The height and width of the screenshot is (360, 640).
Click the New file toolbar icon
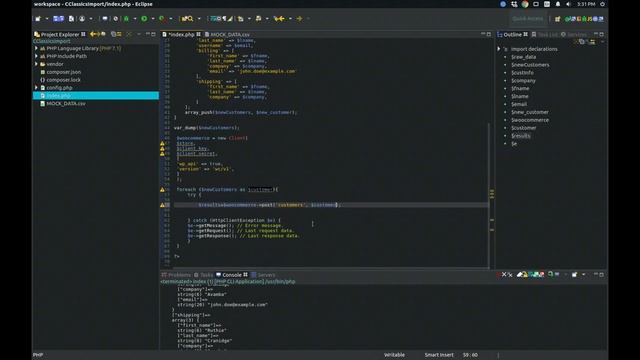[38, 19]
